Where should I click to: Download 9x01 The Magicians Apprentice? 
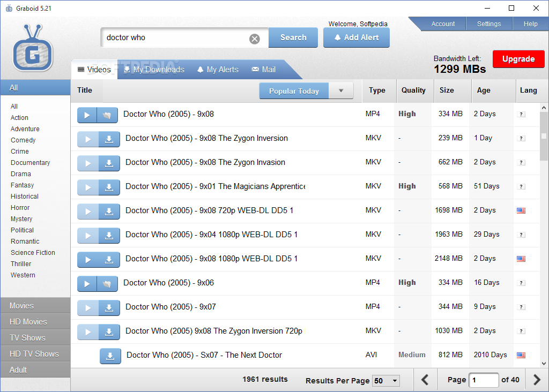[x=109, y=187]
